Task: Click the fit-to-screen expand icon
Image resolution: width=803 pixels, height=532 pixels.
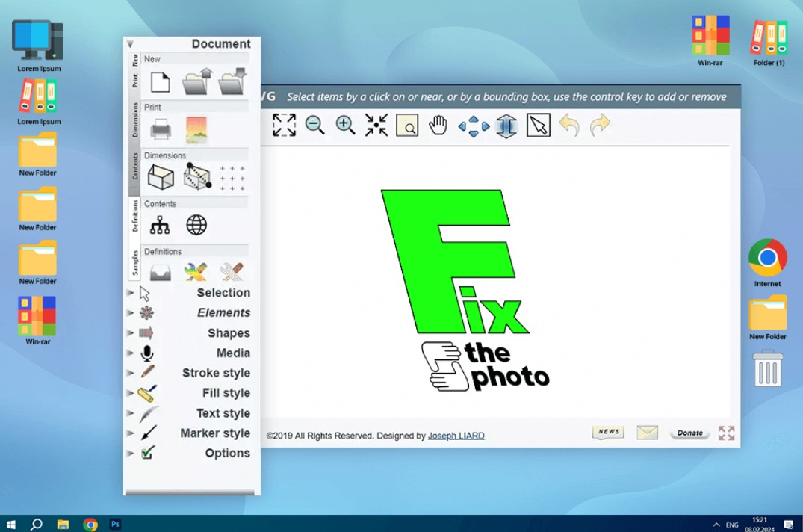Action: [x=284, y=126]
